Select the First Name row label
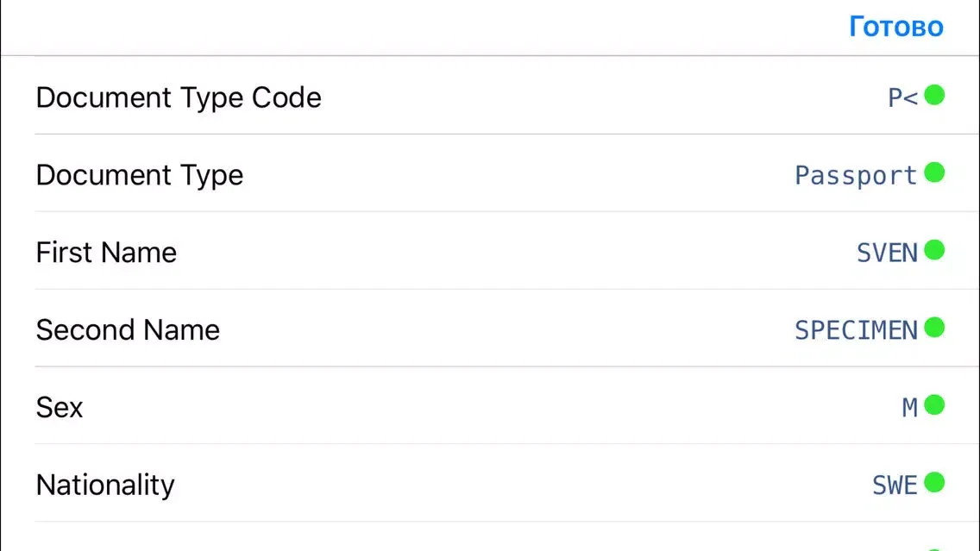The height and width of the screenshot is (551, 980). [x=106, y=253]
